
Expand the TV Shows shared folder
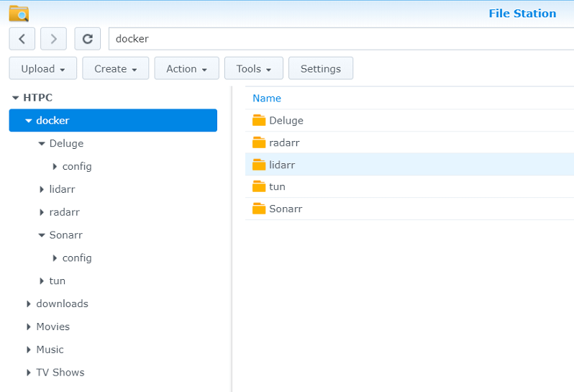pos(28,373)
